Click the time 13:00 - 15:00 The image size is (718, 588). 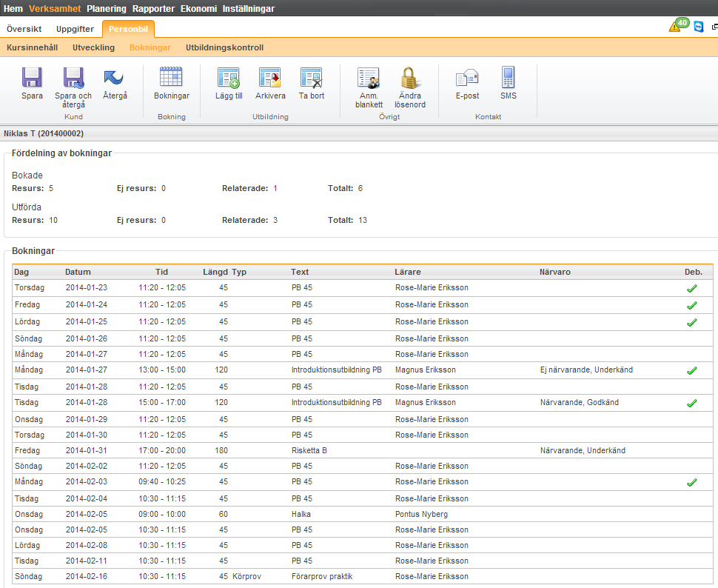162,370
